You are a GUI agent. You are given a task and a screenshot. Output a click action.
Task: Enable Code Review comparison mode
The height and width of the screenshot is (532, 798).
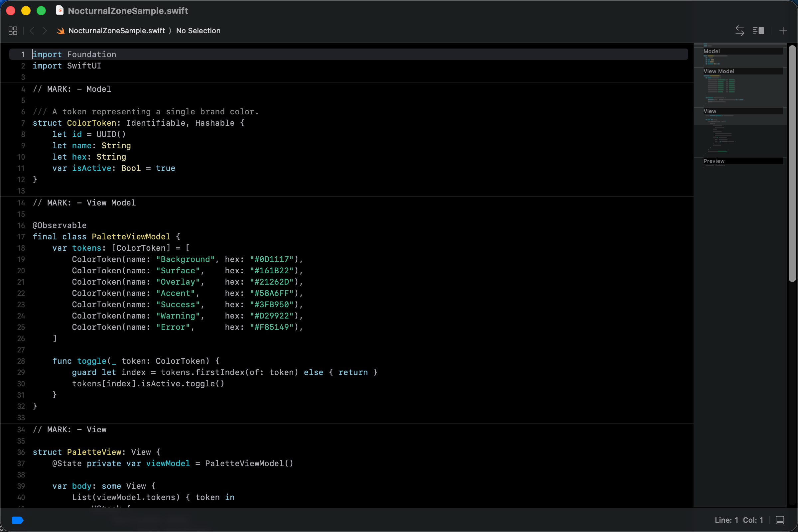point(740,31)
